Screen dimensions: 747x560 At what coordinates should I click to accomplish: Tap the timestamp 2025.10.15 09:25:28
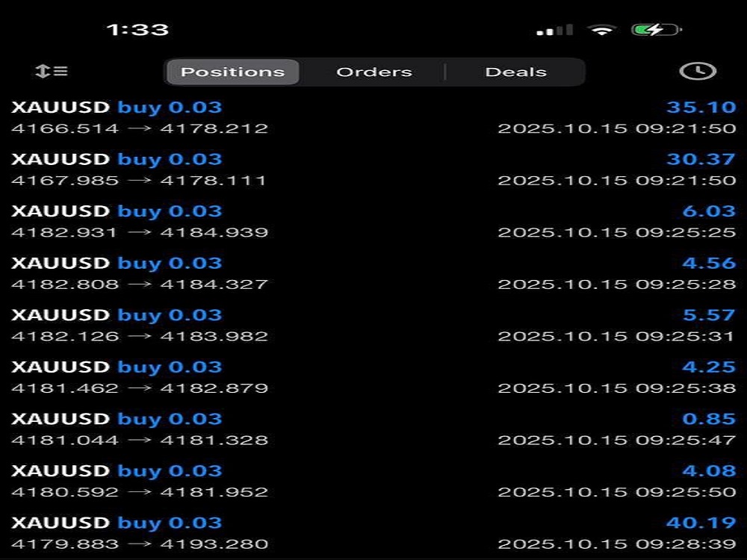coord(617,284)
